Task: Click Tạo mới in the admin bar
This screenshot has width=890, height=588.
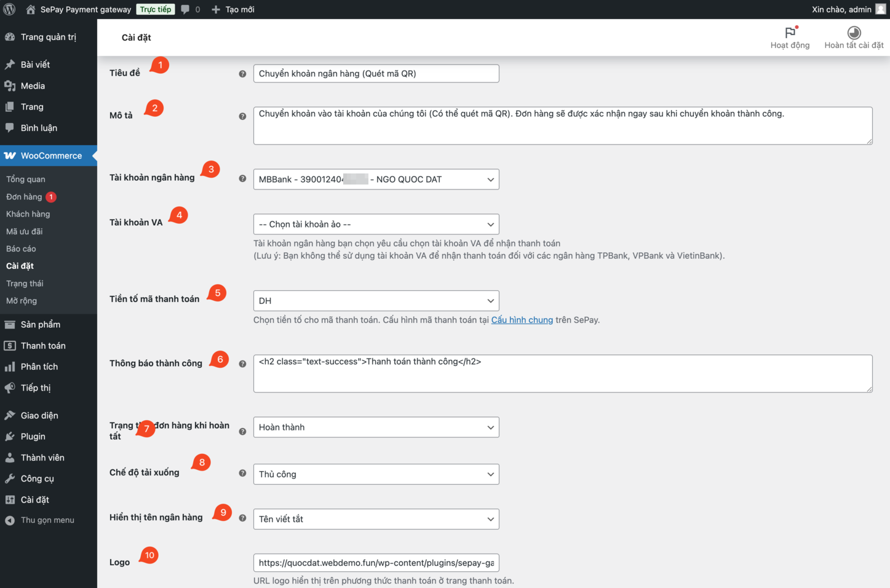Action: pyautogui.click(x=233, y=9)
